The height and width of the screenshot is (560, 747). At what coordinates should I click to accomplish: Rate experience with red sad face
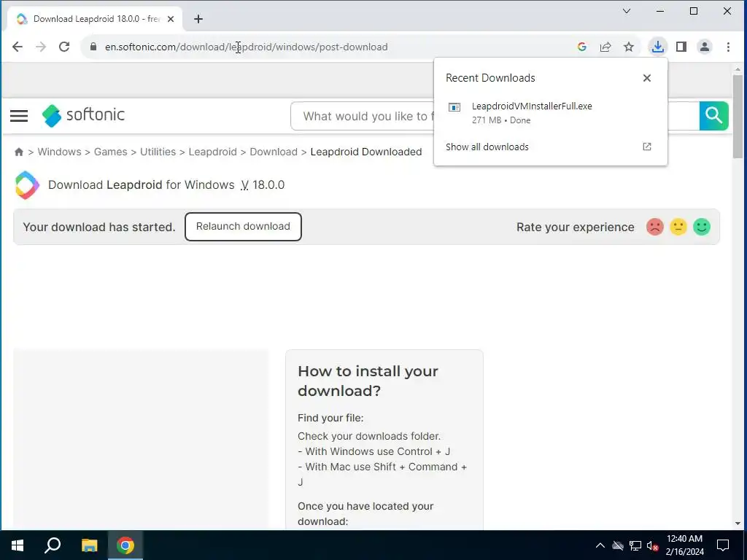click(655, 227)
